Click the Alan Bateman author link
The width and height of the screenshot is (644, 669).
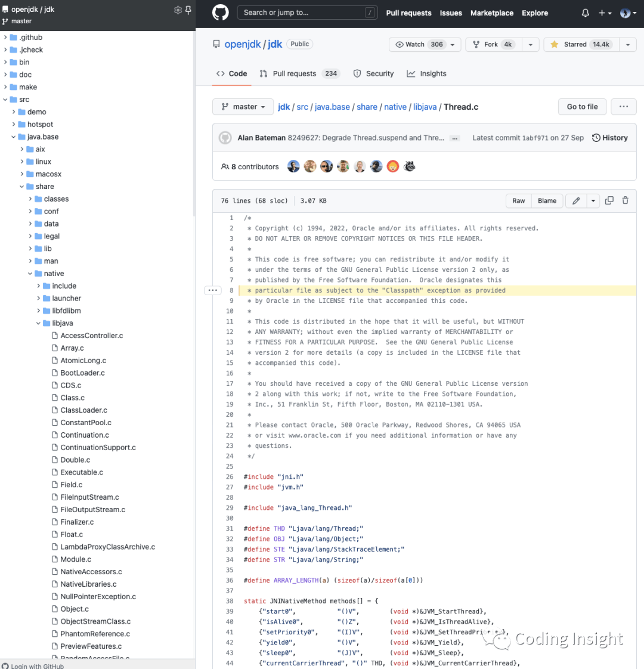tap(261, 138)
